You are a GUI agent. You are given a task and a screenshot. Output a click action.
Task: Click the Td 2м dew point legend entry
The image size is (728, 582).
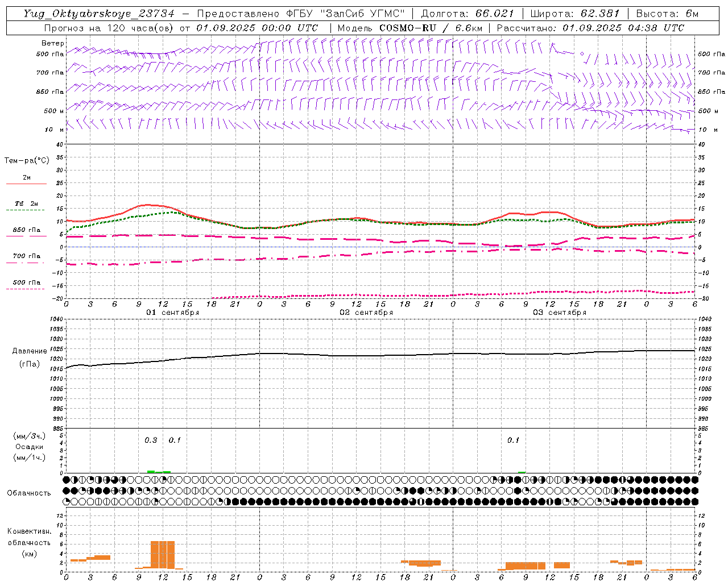[27, 203]
